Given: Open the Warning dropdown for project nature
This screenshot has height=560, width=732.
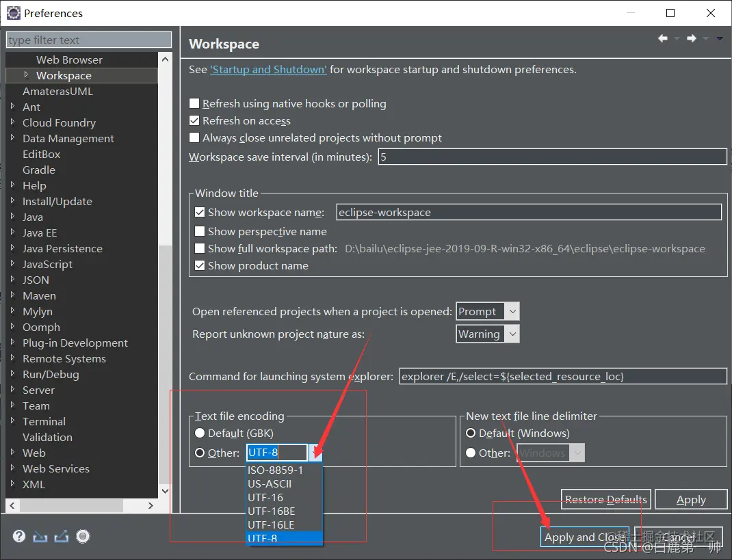Looking at the screenshot, I should pyautogui.click(x=512, y=334).
